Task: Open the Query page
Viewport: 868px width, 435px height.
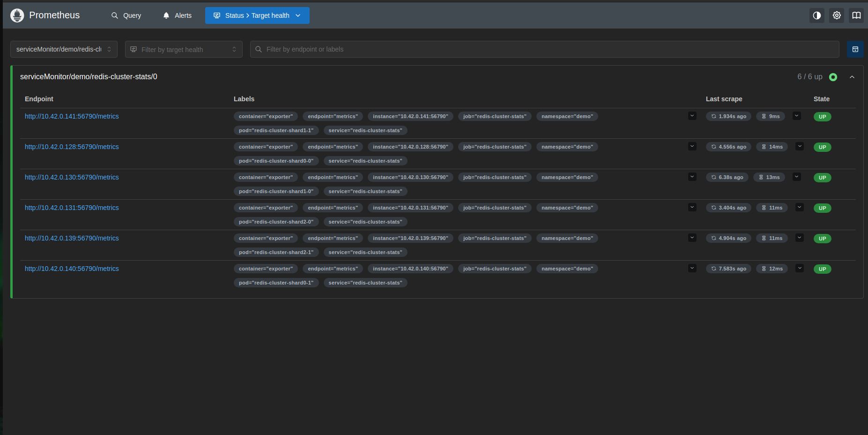Action: click(126, 15)
